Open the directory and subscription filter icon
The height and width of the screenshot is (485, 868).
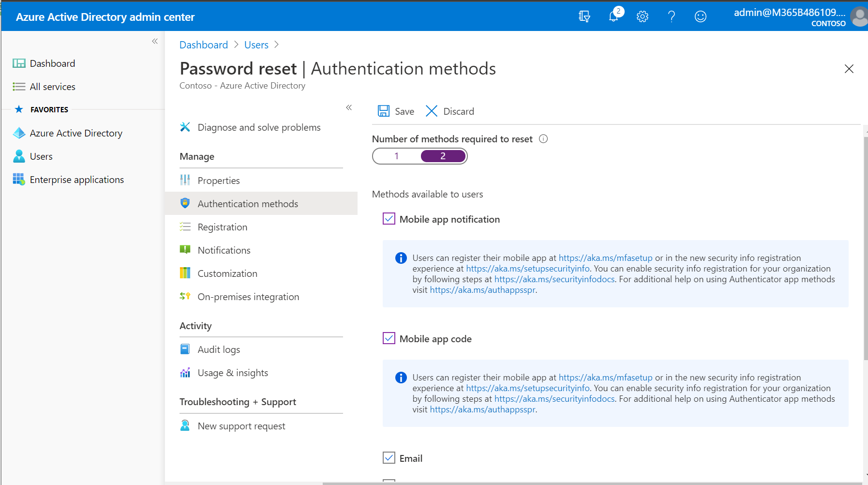click(x=584, y=16)
